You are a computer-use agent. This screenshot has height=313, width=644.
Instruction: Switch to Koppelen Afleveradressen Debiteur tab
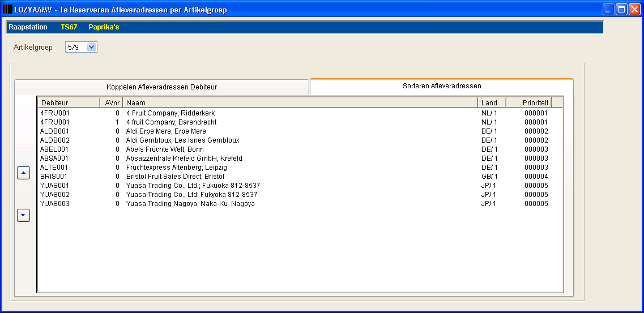pyautogui.click(x=161, y=87)
